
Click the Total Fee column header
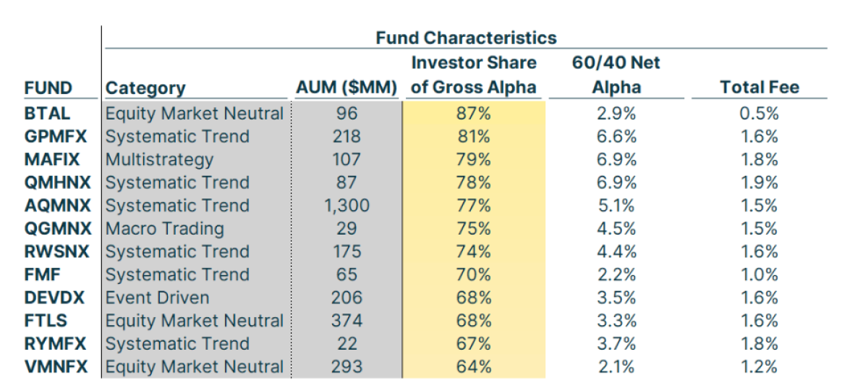(759, 88)
